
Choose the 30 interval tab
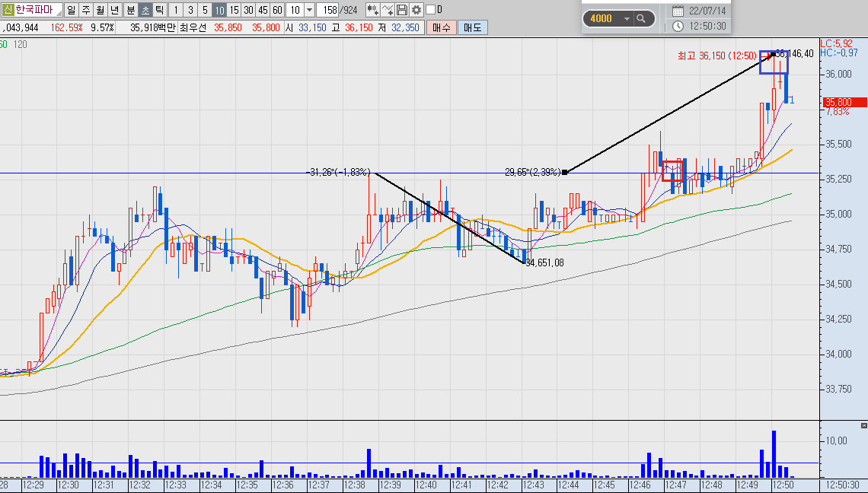click(x=248, y=10)
